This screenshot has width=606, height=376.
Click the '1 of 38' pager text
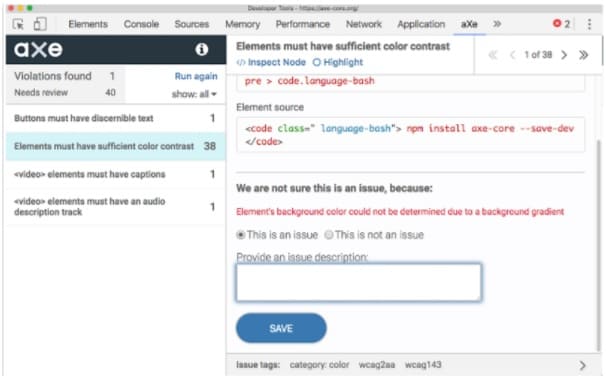click(538, 55)
